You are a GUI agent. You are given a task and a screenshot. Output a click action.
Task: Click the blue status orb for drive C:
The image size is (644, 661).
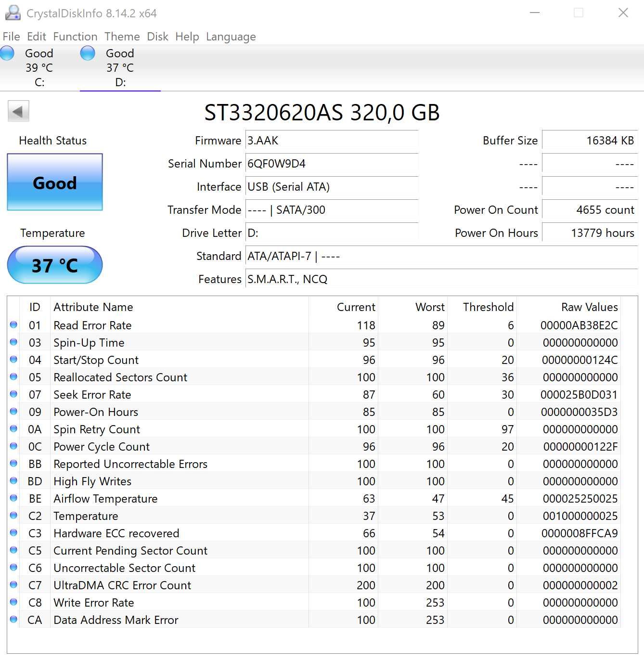coord(7,53)
